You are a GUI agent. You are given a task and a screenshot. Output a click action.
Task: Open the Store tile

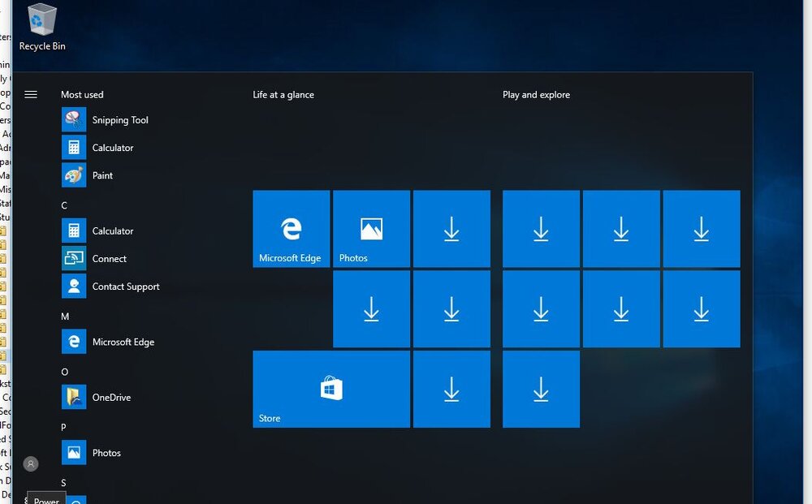pyautogui.click(x=331, y=389)
